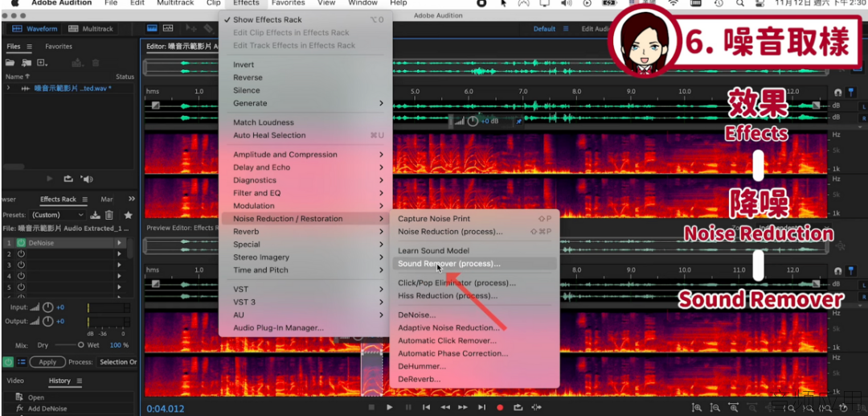Move playhead to next marker

click(x=482, y=407)
